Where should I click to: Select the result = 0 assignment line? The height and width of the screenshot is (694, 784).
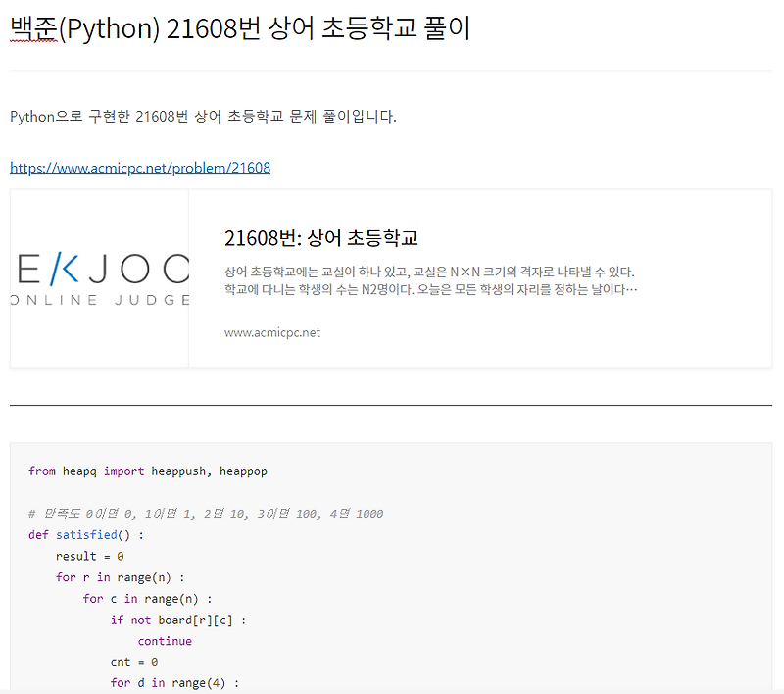coord(91,556)
